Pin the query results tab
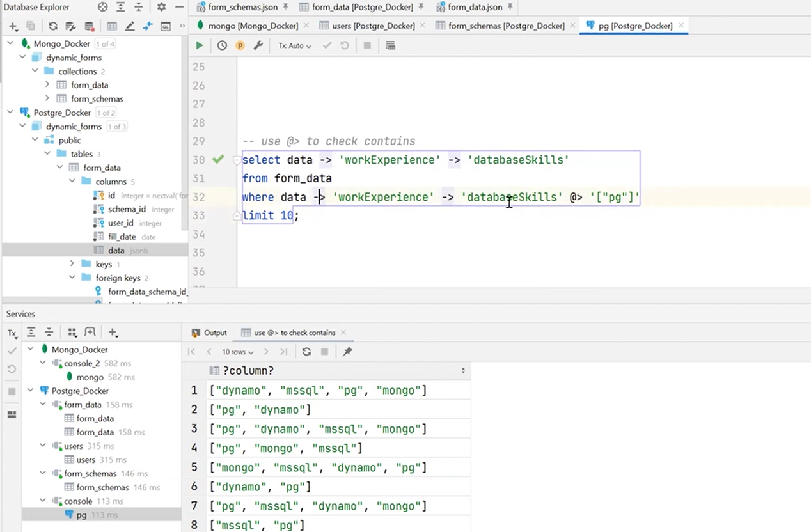 pos(347,351)
